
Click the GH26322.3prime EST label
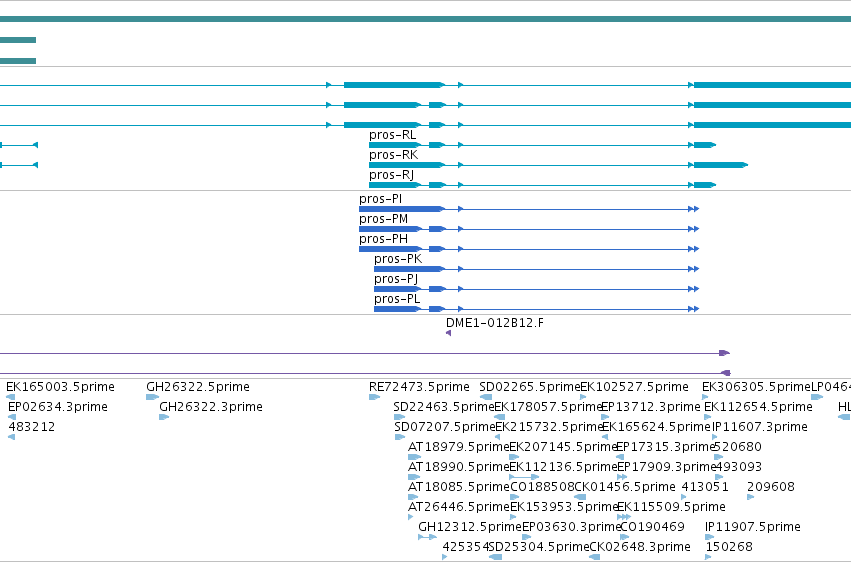(x=211, y=407)
